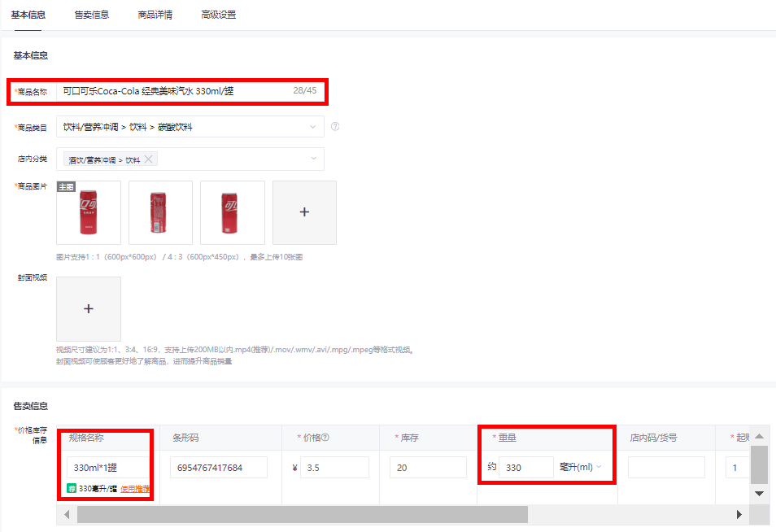Select the middle product image thumbnail
This screenshot has width=776, height=532.
pos(160,213)
